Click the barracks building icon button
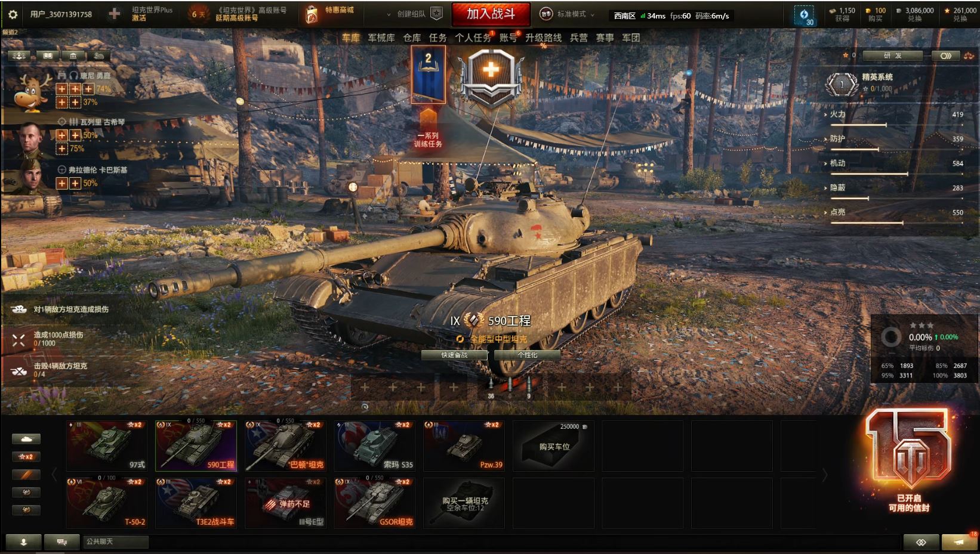This screenshot has height=554, width=980. tap(73, 55)
